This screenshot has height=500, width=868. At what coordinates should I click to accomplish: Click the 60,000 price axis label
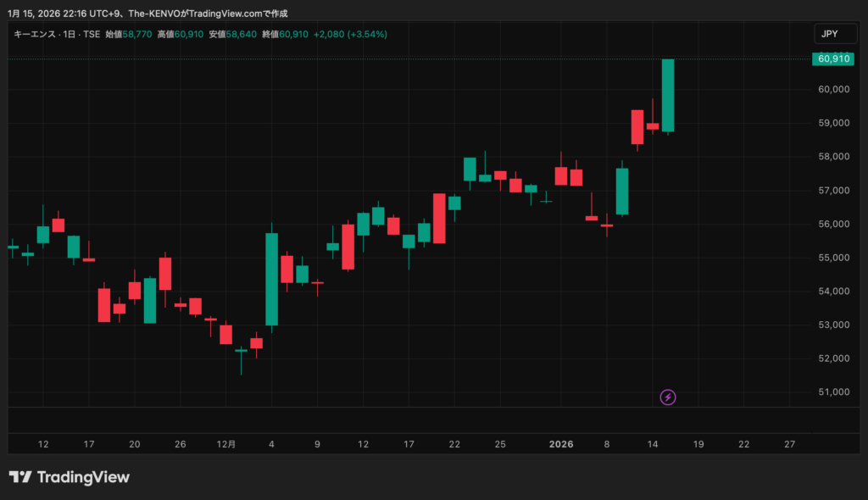834,89
